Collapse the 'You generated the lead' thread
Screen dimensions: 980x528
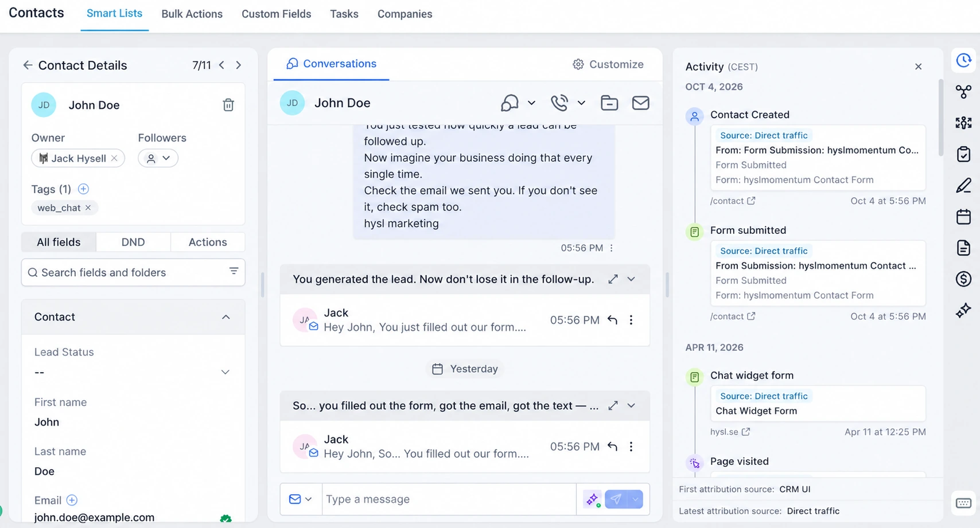coord(631,279)
